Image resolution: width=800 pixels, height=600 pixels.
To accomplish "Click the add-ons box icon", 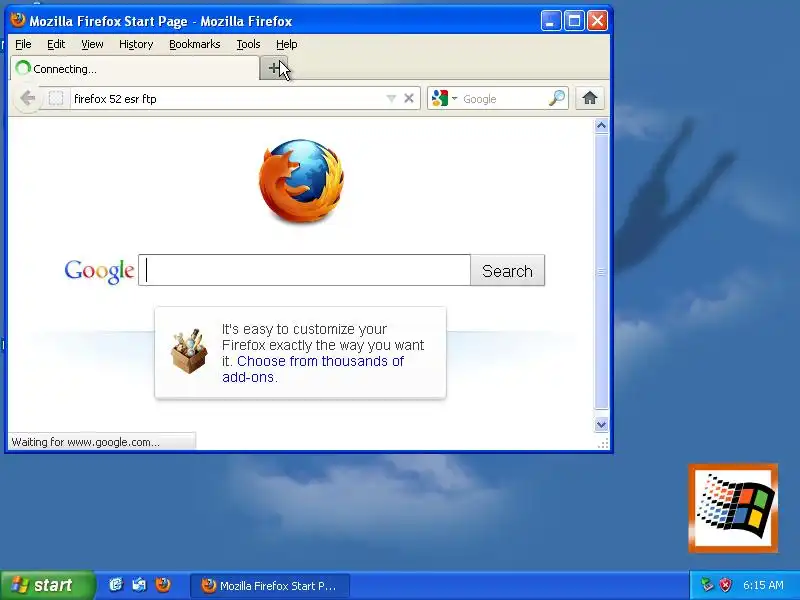I will click(189, 351).
